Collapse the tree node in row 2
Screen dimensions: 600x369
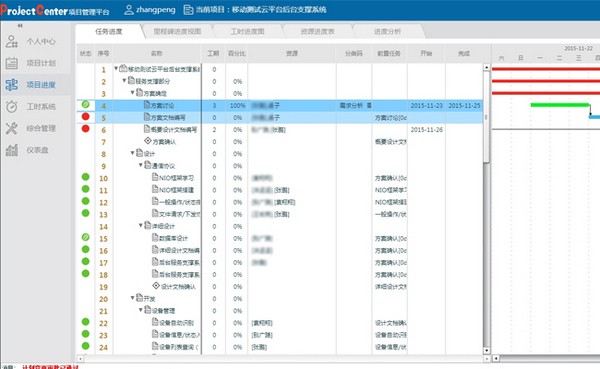tap(124, 81)
